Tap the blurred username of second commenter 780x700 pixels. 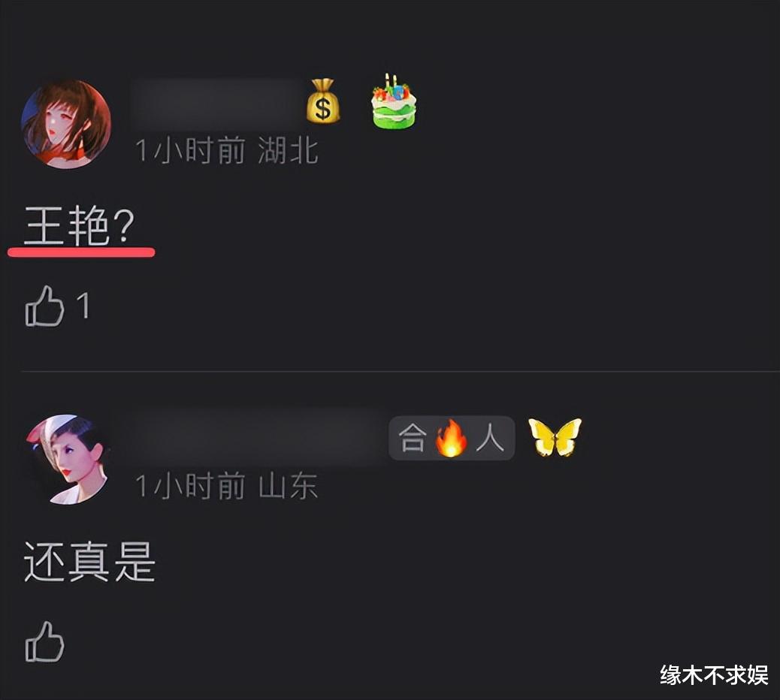pos(254,437)
